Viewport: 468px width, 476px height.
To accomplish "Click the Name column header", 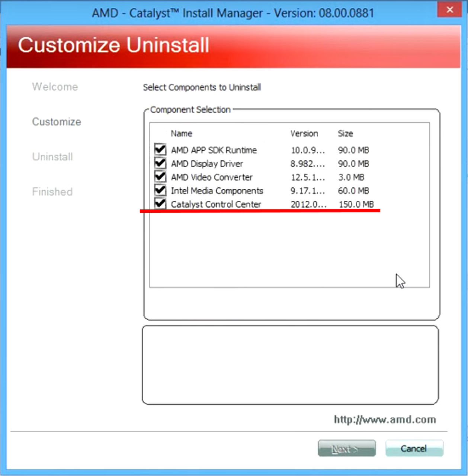I will click(182, 134).
